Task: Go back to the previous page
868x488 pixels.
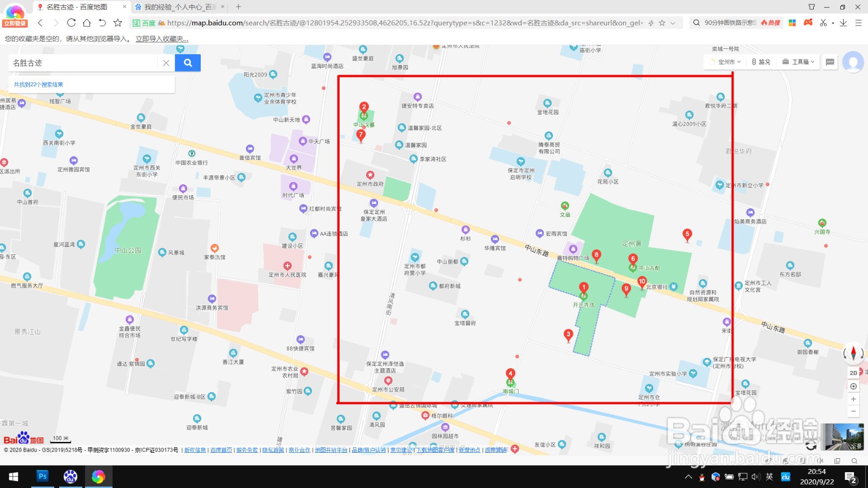Action: click(40, 23)
